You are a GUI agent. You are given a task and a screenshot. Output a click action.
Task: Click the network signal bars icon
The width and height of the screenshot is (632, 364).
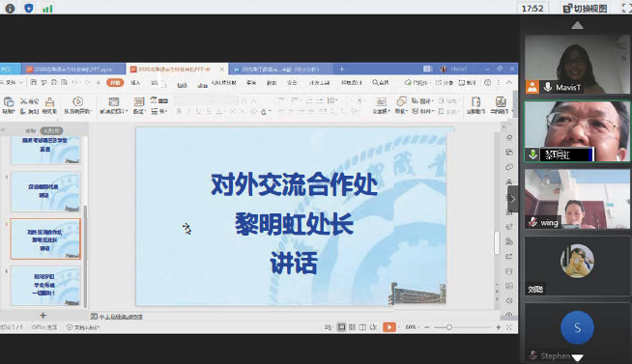[47, 9]
